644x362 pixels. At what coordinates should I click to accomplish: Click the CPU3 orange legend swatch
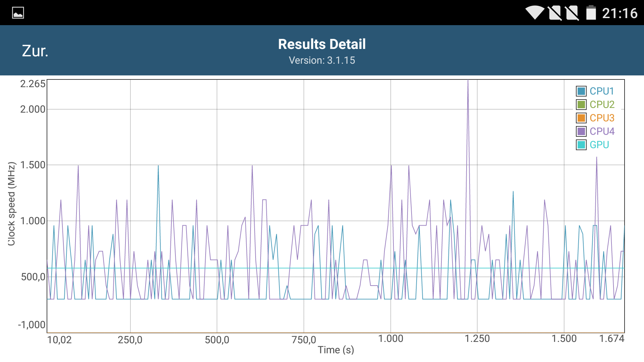click(x=581, y=118)
